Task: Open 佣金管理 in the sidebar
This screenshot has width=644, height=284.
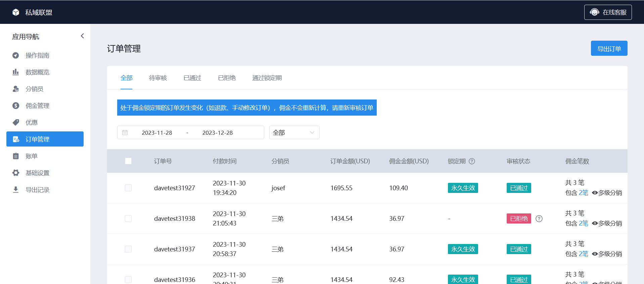Action: click(x=45, y=106)
